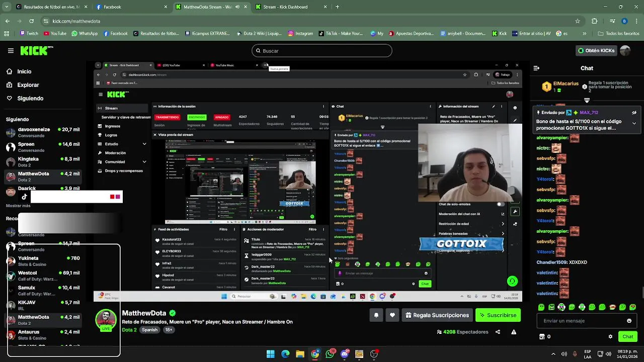Open MAX_712 profile from the pinned message

(x=589, y=113)
